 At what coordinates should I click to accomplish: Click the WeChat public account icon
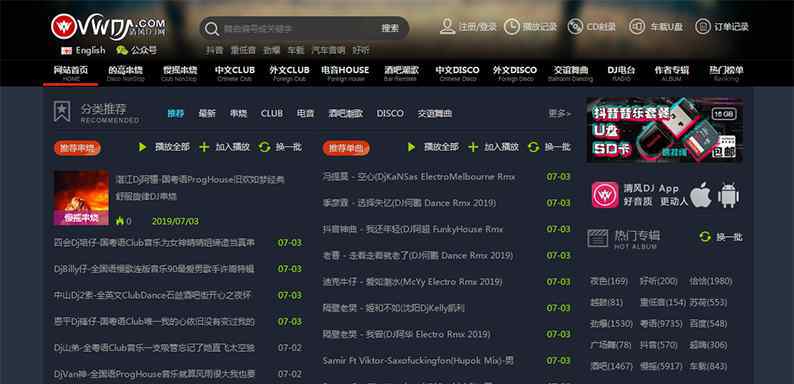click(x=122, y=50)
